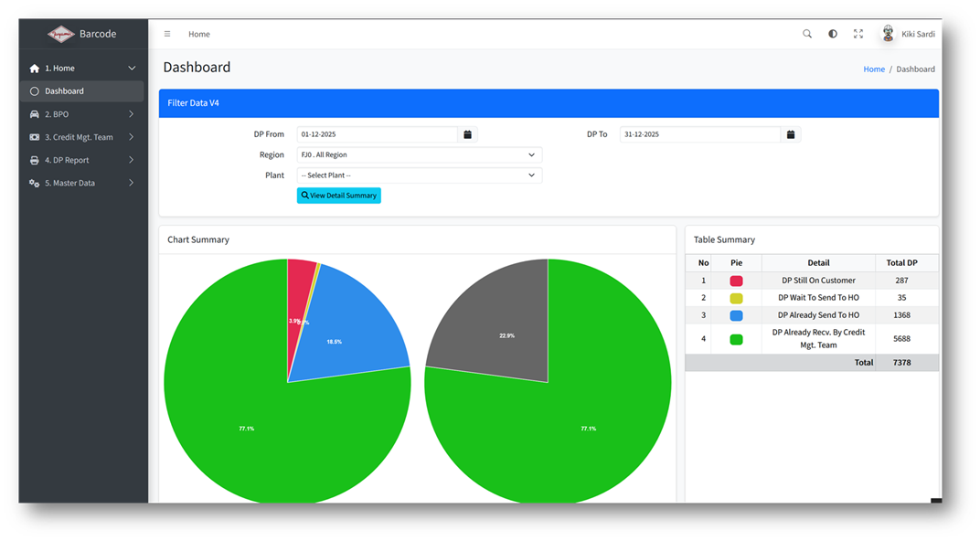
Task: Click the Kiki Sardi user avatar
Action: coord(888,34)
